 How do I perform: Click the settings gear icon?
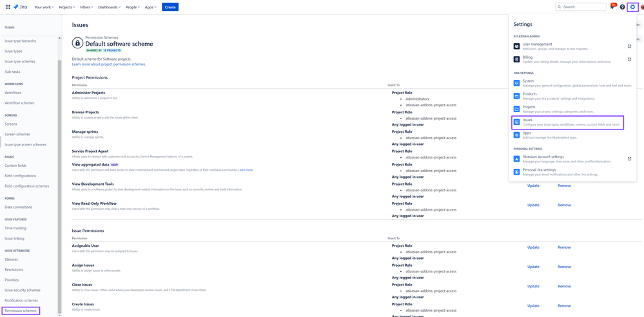632,7
